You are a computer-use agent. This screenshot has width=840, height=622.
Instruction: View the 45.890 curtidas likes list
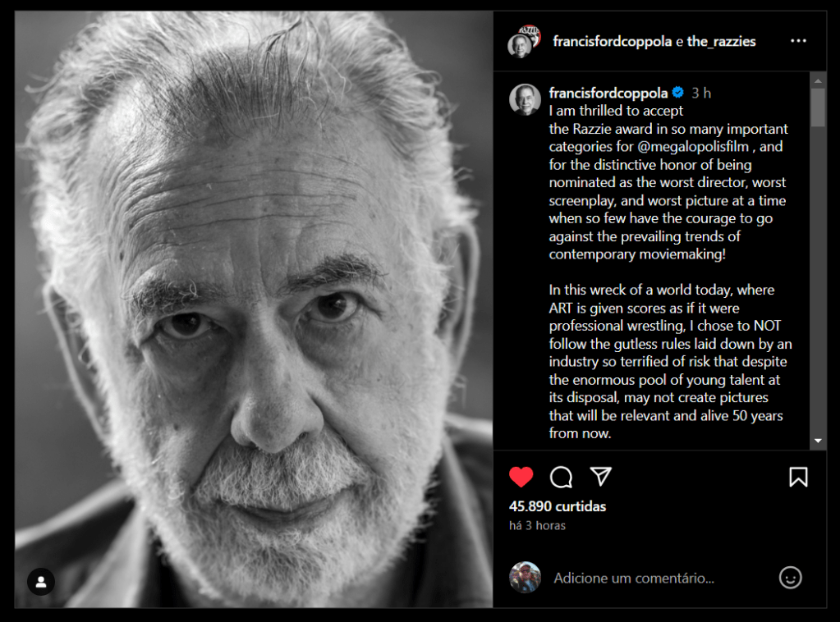coord(558,506)
